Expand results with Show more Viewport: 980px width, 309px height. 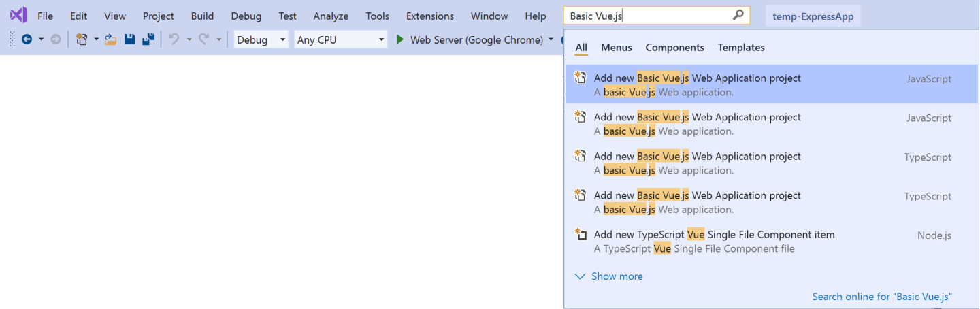pos(609,276)
